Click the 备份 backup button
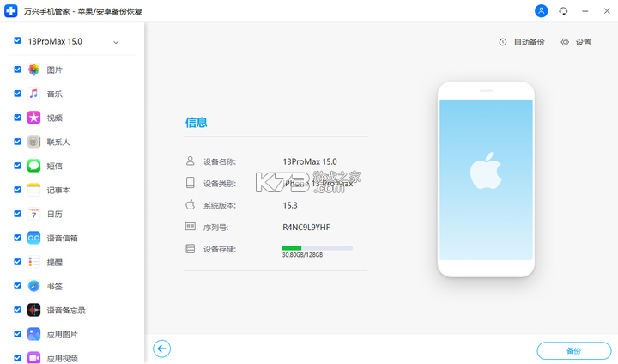Viewport: 618px width, 364px height. point(574,350)
